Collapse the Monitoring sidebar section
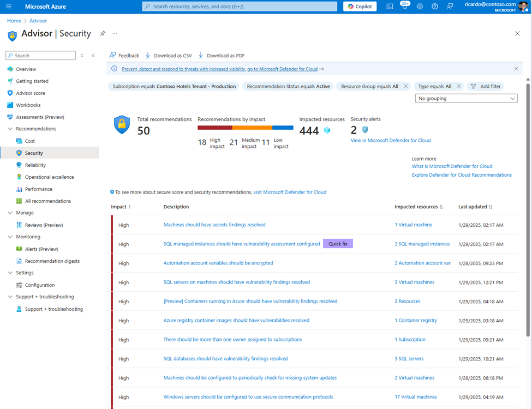 coord(10,237)
